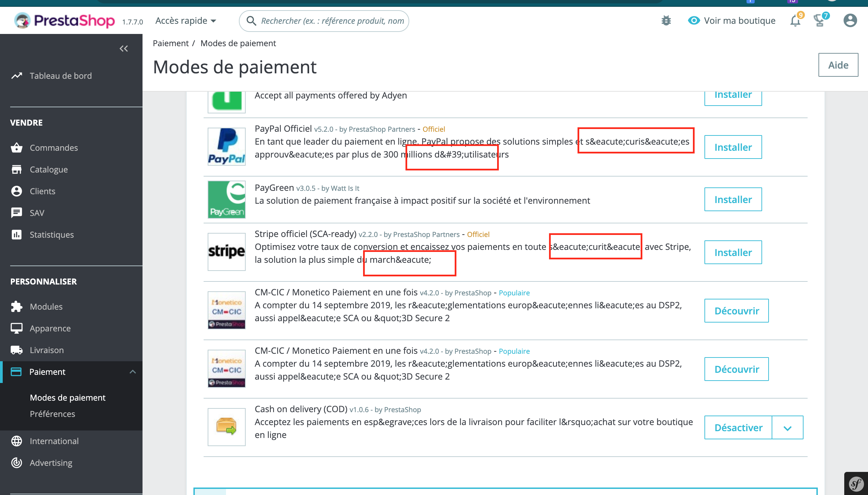The image size is (868, 495).
Task: Click the PrestaShop logo
Action: pyautogui.click(x=64, y=21)
